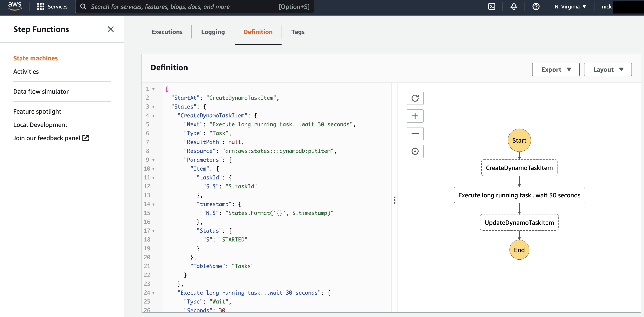
Task: Close the Step Functions sidebar
Action: (110, 29)
